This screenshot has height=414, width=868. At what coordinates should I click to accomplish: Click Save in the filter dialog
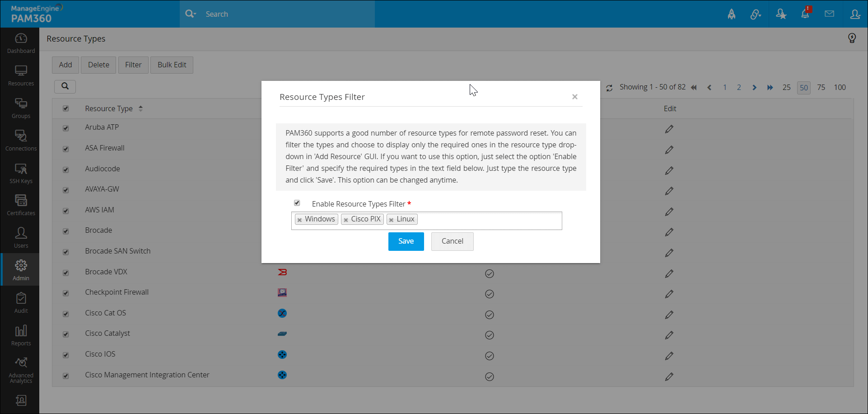click(406, 241)
